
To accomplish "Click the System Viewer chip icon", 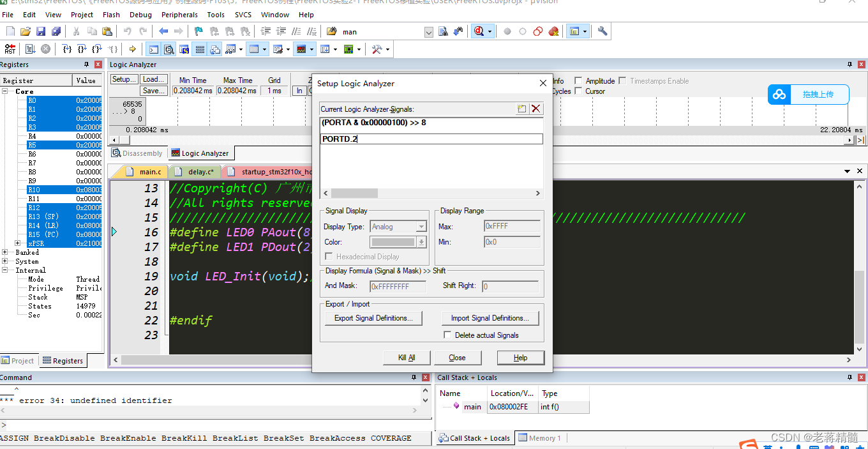I will click(x=348, y=49).
